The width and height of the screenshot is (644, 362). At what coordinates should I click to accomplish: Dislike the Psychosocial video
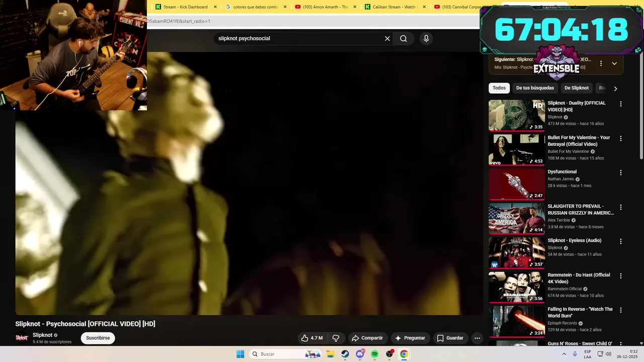click(x=336, y=338)
